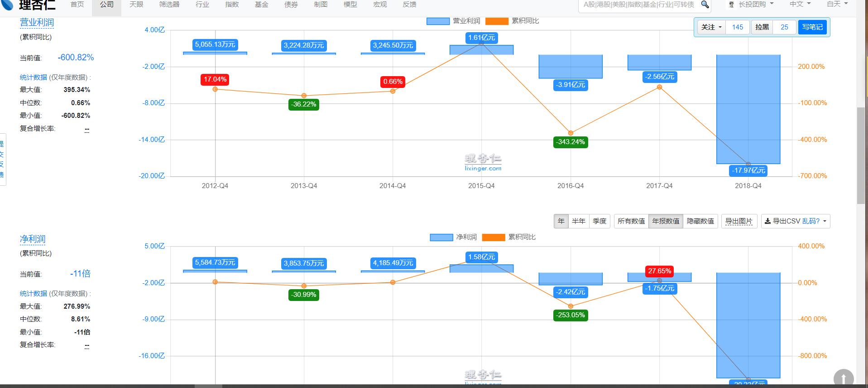Click the 25 blocked count

tap(784, 27)
